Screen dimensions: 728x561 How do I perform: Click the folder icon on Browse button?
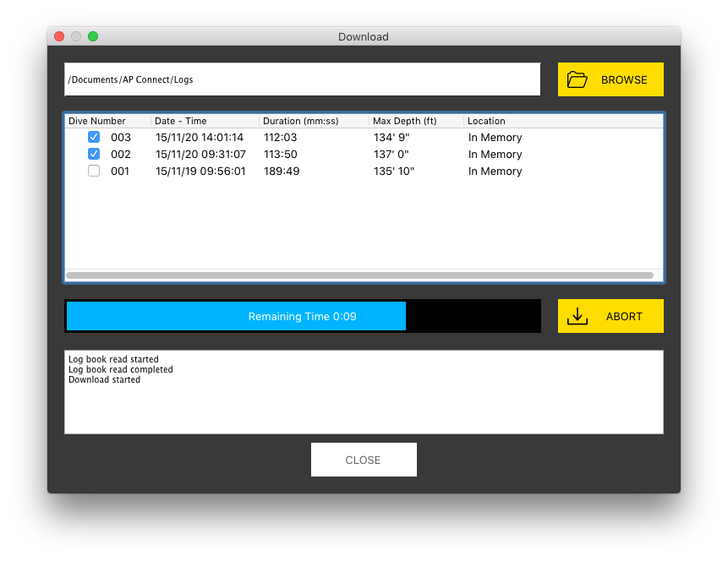click(577, 80)
